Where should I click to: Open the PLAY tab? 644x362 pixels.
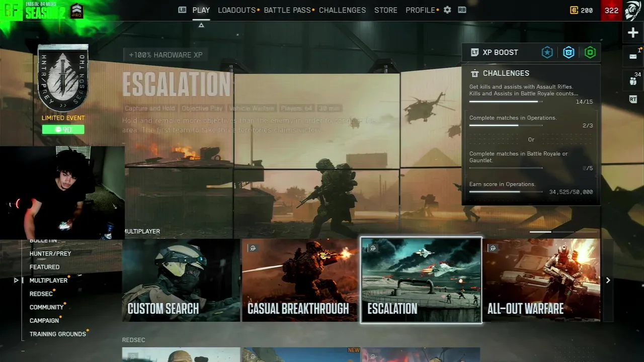tap(201, 10)
